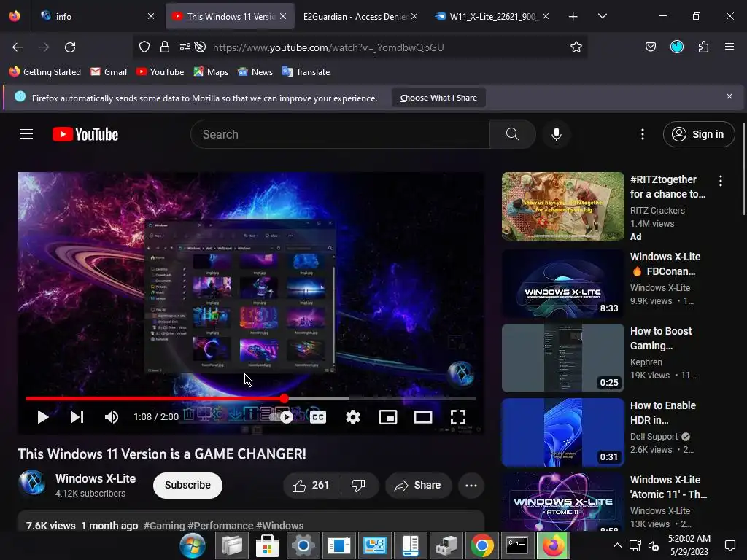This screenshot has height=560, width=747.
Task: Open the Command Prompt taskbar icon
Action: 517,545
